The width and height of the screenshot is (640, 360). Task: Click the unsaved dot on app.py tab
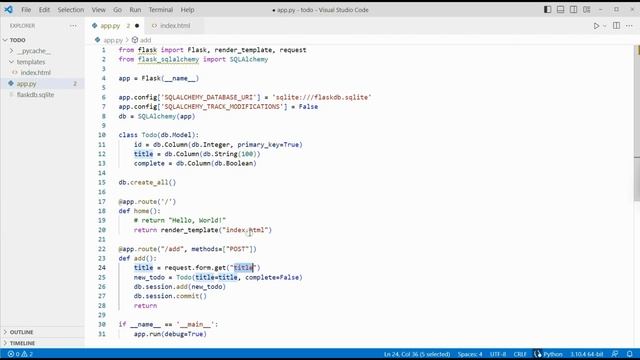click(x=137, y=26)
